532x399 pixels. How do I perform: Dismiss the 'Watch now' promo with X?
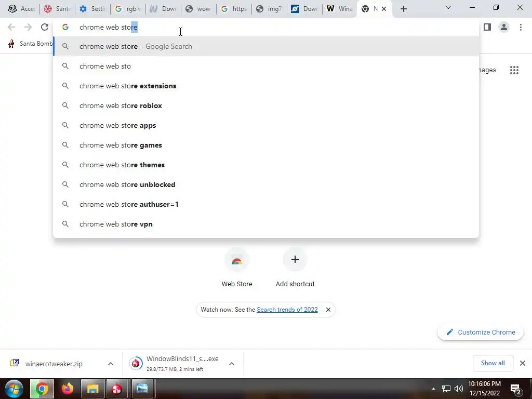328,310
